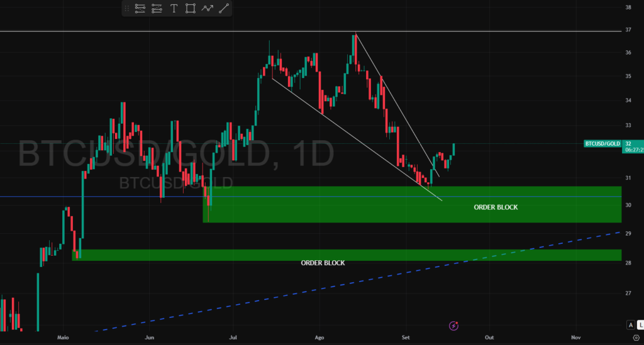This screenshot has width=644, height=345.
Task: Click the 'Ago' date on time axis
Action: [319, 337]
